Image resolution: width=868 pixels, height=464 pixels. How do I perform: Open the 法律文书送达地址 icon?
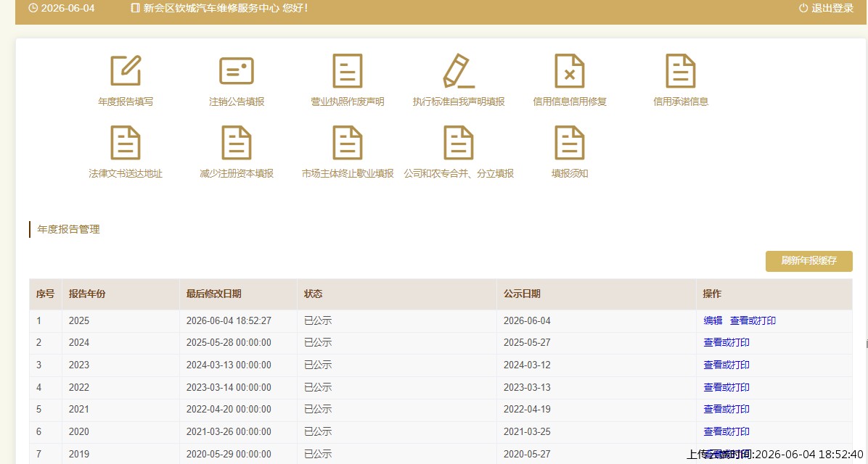coord(126,143)
